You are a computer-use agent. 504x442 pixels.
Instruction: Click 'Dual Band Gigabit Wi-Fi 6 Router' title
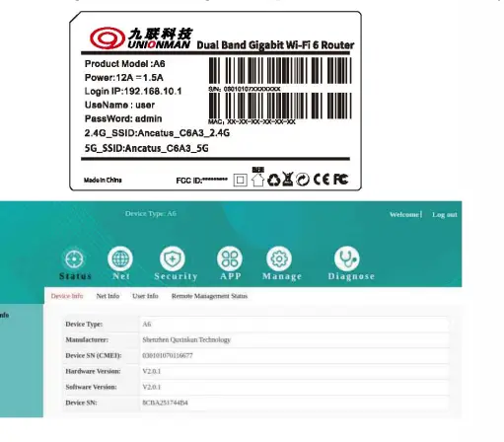pyautogui.click(x=275, y=45)
